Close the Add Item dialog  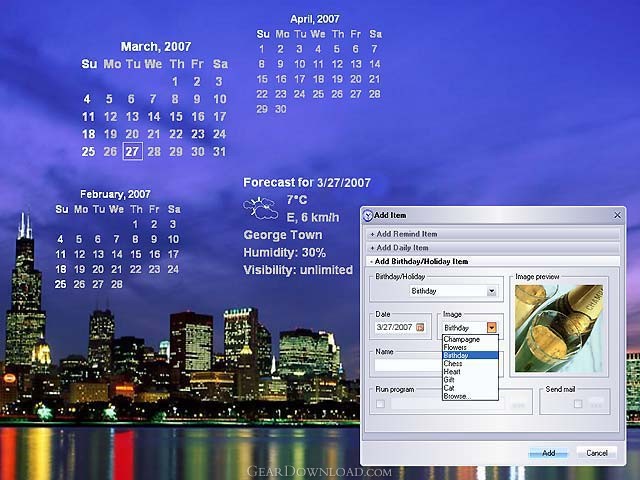617,215
